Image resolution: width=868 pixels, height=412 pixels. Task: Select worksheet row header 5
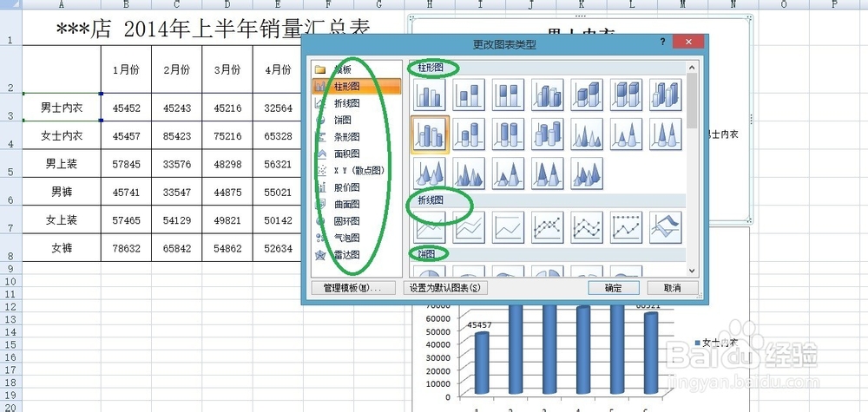point(10,164)
